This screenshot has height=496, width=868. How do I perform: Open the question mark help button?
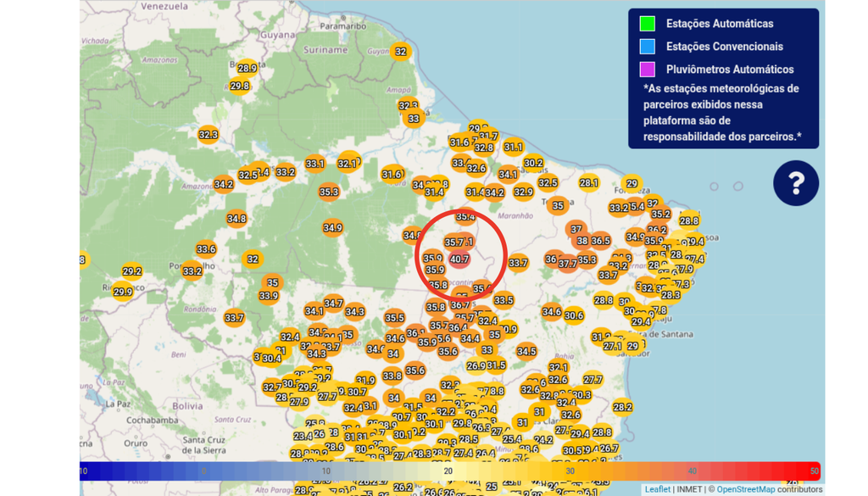[795, 183]
